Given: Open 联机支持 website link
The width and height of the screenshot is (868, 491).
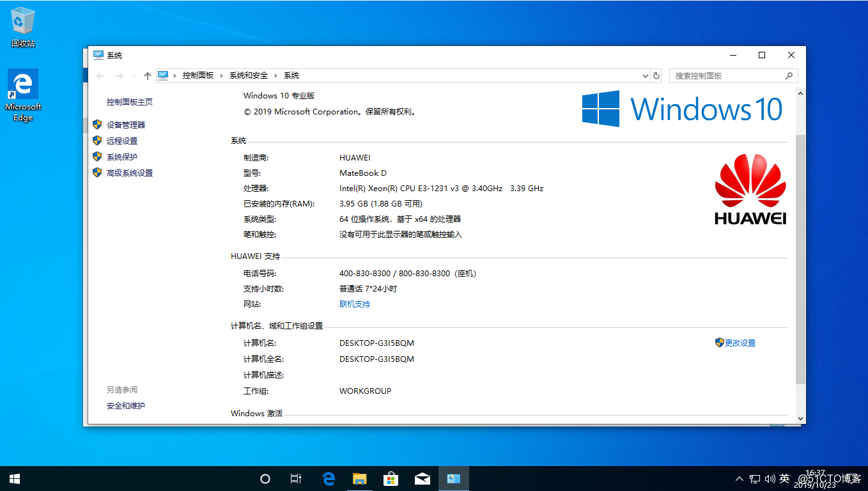Looking at the screenshot, I should coord(355,304).
